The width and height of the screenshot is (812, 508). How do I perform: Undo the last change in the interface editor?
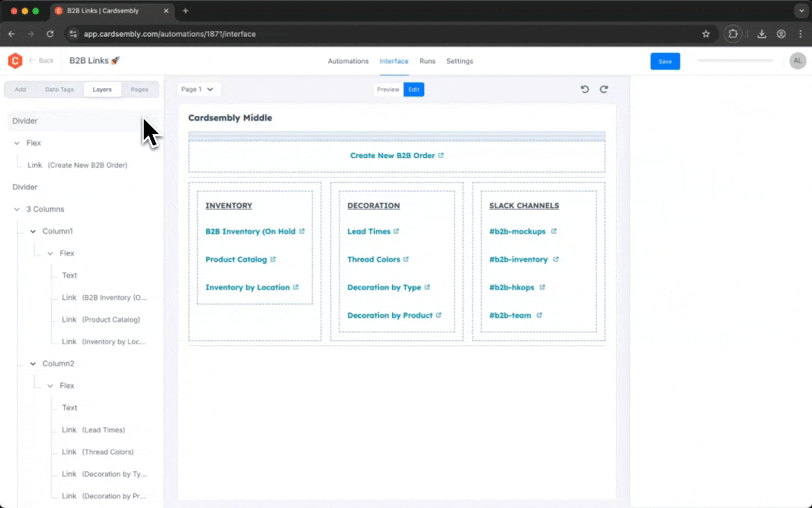pyautogui.click(x=584, y=89)
